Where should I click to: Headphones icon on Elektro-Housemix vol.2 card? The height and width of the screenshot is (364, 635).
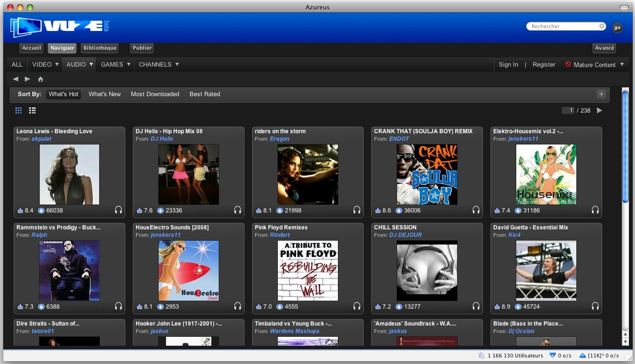coord(595,210)
